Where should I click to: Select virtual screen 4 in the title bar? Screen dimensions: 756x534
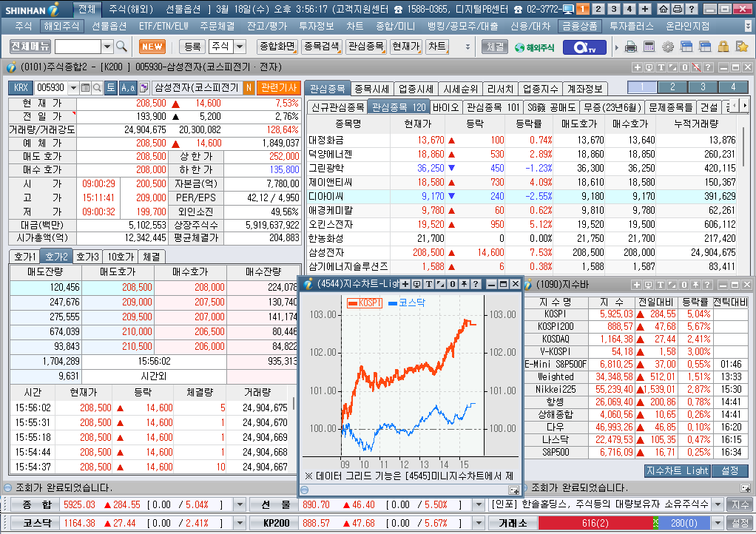[630, 9]
